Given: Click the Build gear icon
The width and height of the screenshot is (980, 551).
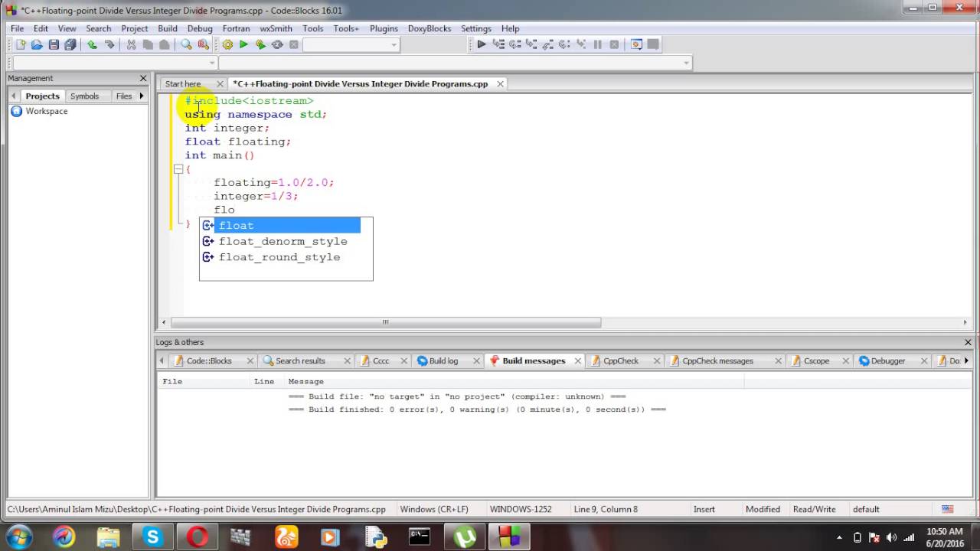Looking at the screenshot, I should [227, 44].
